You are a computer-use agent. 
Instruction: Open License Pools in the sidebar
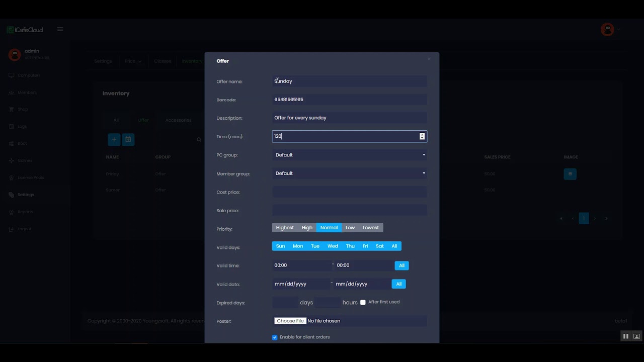tap(27, 177)
